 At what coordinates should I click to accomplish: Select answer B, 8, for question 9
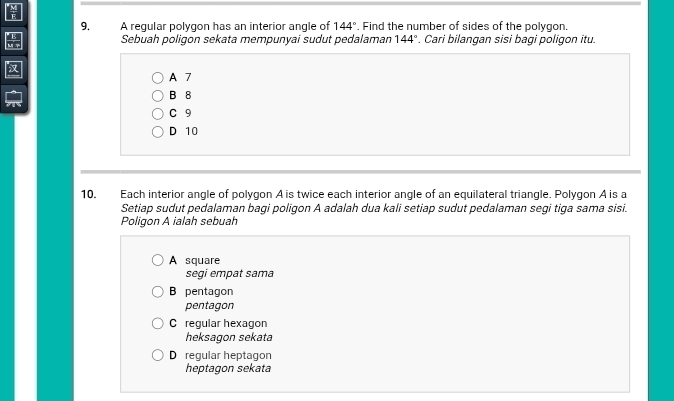pyautogui.click(x=158, y=95)
